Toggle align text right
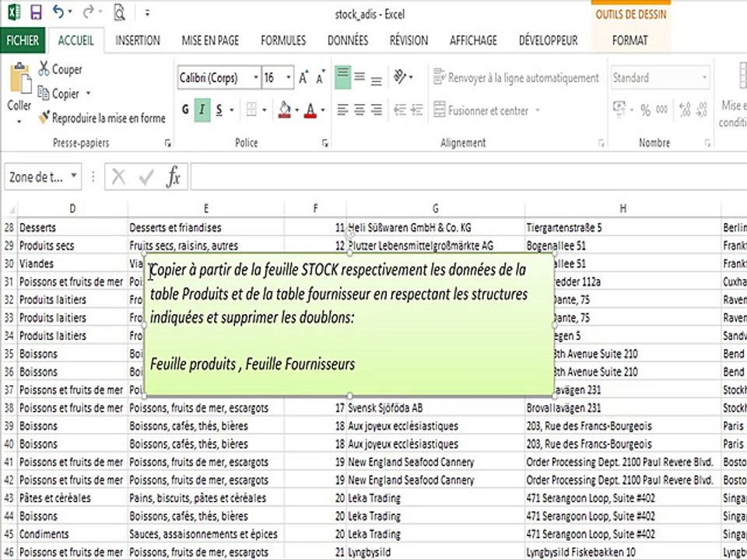Viewport: 747px width, 560px height. [377, 110]
